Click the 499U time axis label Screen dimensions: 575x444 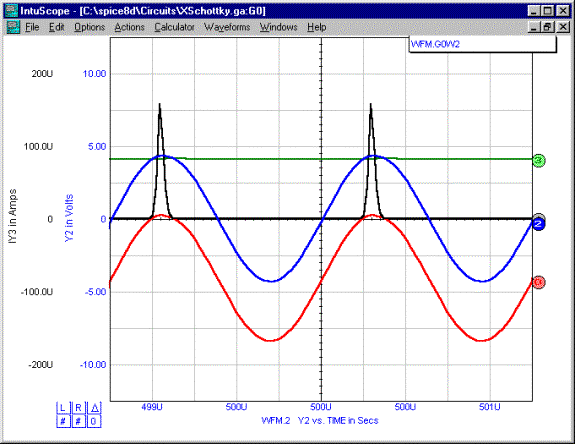[152, 407]
